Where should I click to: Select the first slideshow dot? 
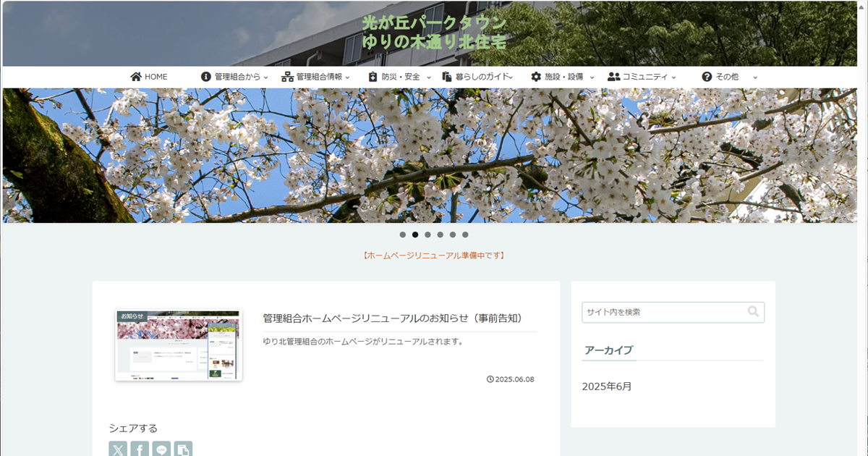coord(403,235)
